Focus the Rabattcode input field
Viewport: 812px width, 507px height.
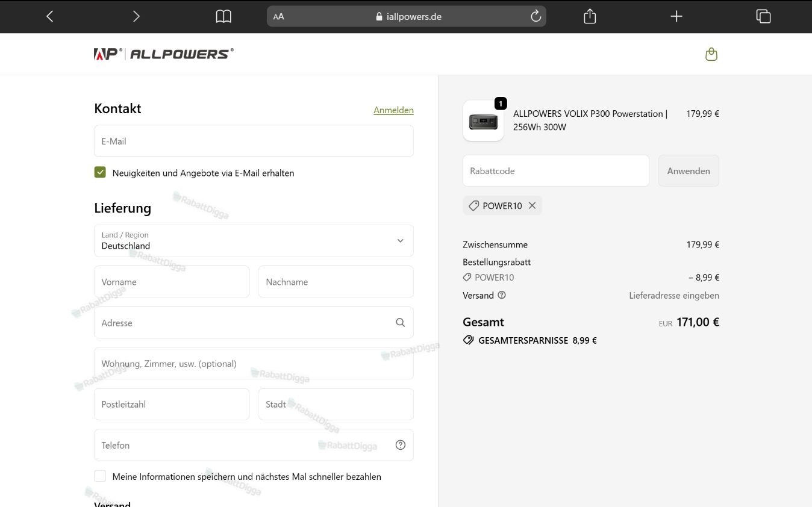[x=555, y=170]
